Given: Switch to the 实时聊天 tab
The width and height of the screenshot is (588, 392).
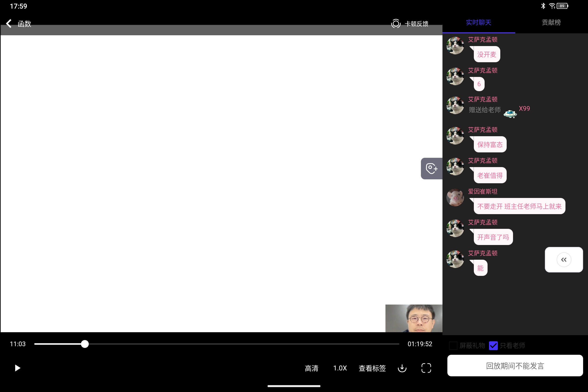Looking at the screenshot, I should (478, 23).
